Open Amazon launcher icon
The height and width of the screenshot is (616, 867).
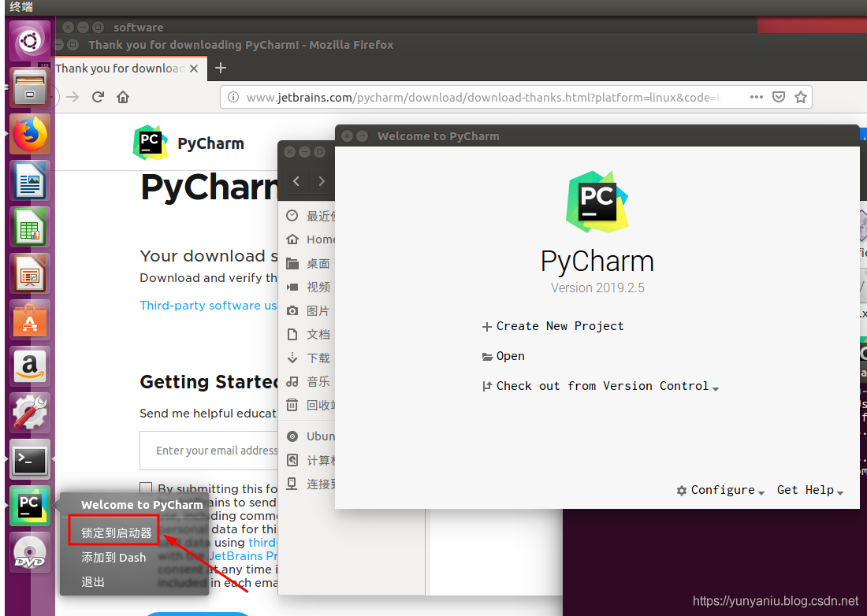(x=30, y=366)
